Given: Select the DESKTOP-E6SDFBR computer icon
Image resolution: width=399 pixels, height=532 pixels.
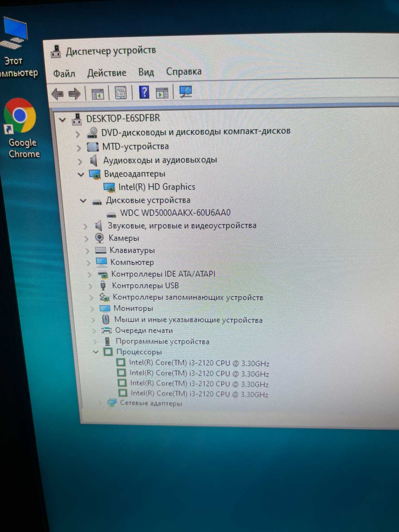Looking at the screenshot, I should coord(77,119).
